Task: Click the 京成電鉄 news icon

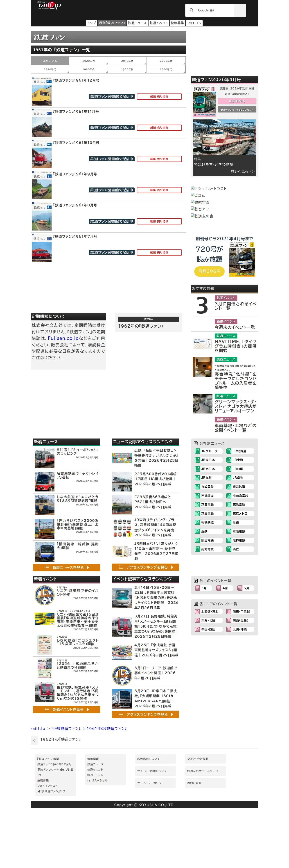Action: click(197, 487)
